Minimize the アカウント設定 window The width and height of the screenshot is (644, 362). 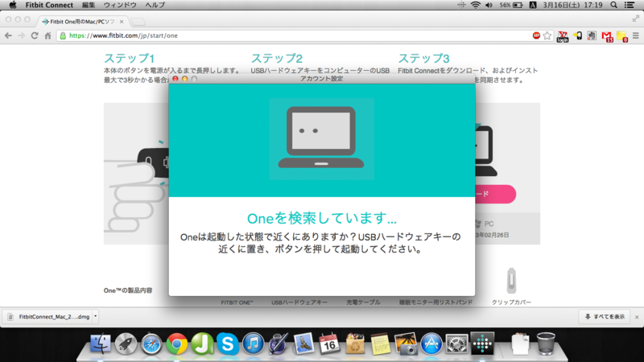pos(185,79)
